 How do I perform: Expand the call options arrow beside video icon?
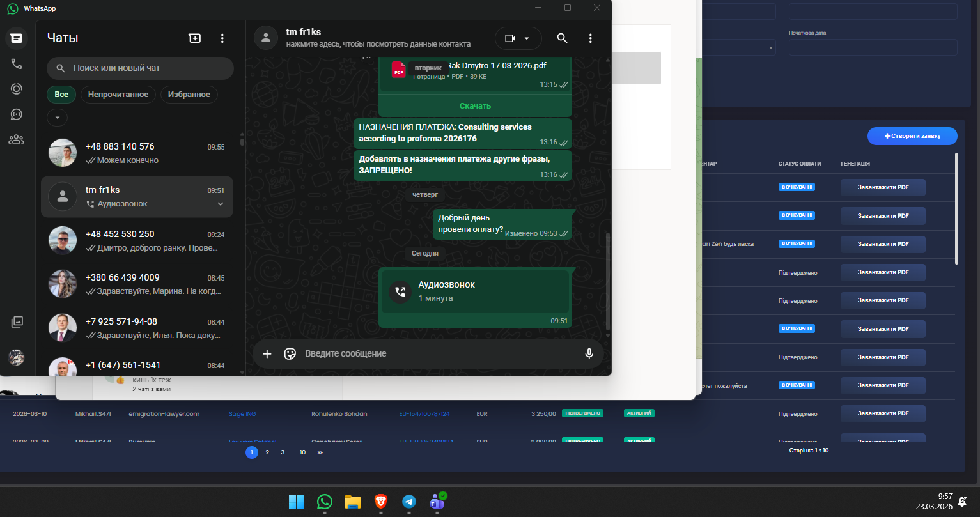[x=527, y=38]
